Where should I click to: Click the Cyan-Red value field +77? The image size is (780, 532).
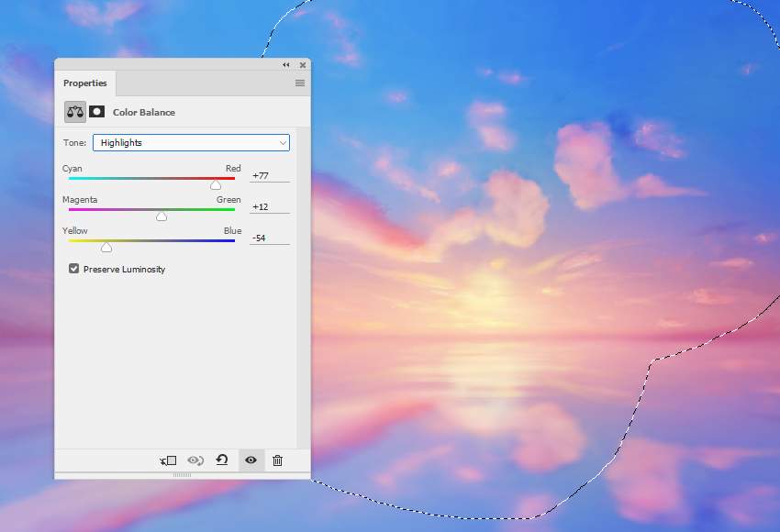[269, 176]
